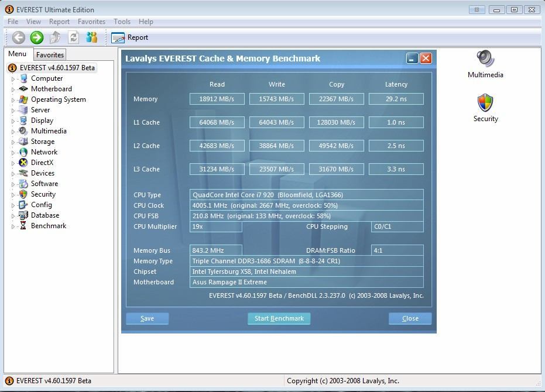The height and width of the screenshot is (392, 545).
Task: Click the Save button
Action: click(147, 318)
